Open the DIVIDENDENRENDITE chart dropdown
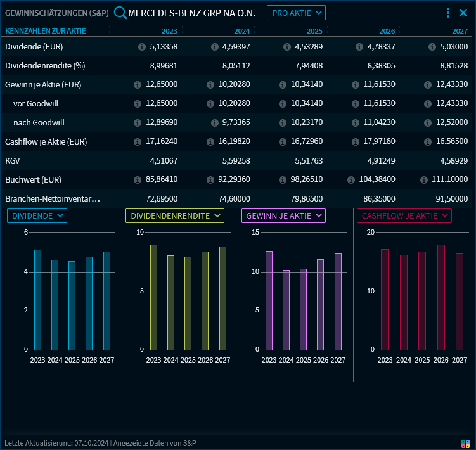This screenshot has width=476, height=450. pos(176,216)
